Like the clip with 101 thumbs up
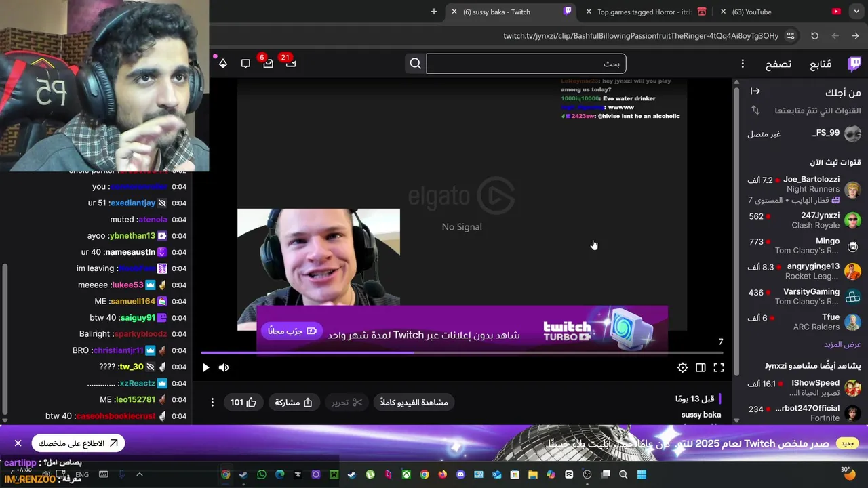Screen dimensions: 868x488 click(244, 403)
